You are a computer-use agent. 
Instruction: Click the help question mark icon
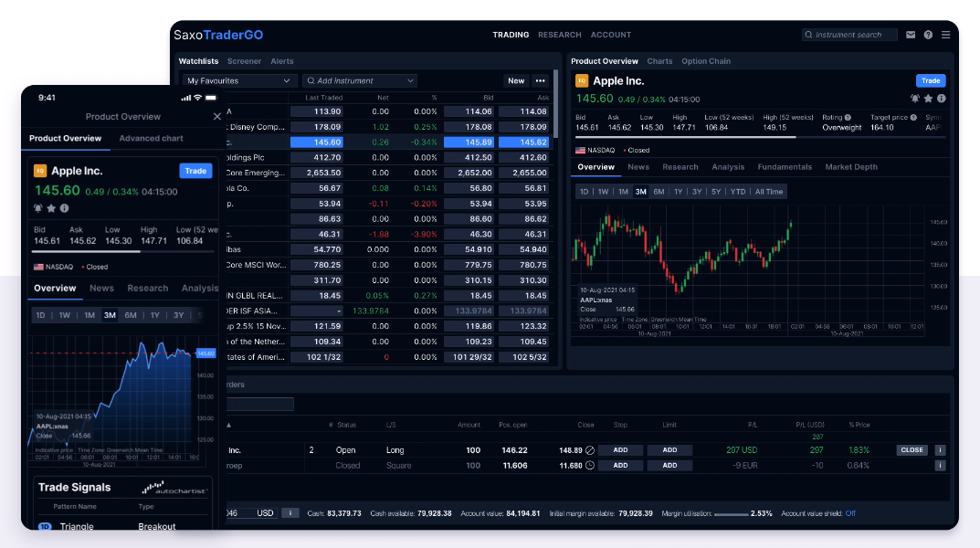click(928, 35)
